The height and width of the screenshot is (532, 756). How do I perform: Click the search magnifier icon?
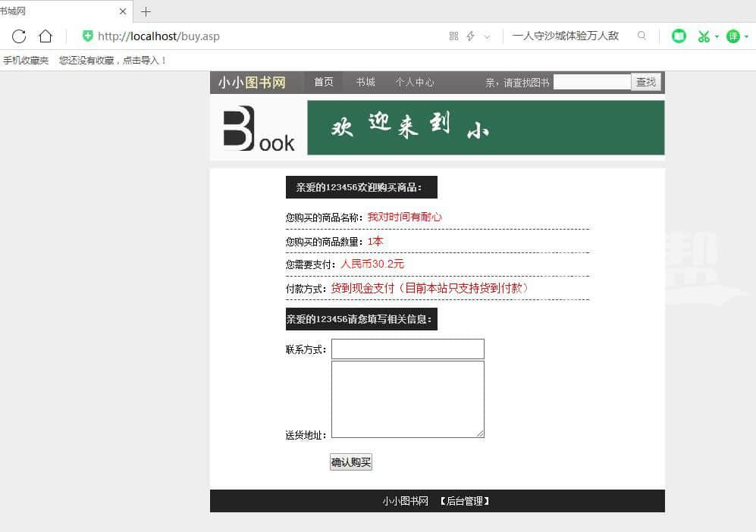tap(642, 36)
